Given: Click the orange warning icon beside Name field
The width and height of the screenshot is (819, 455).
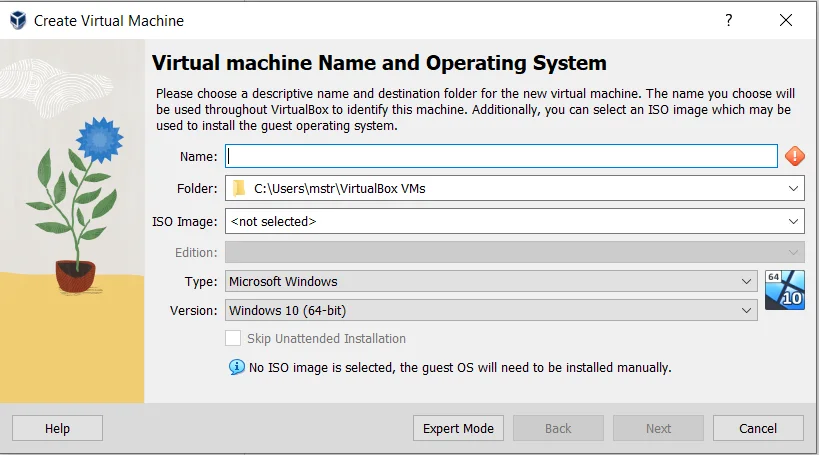Looking at the screenshot, I should (x=794, y=156).
